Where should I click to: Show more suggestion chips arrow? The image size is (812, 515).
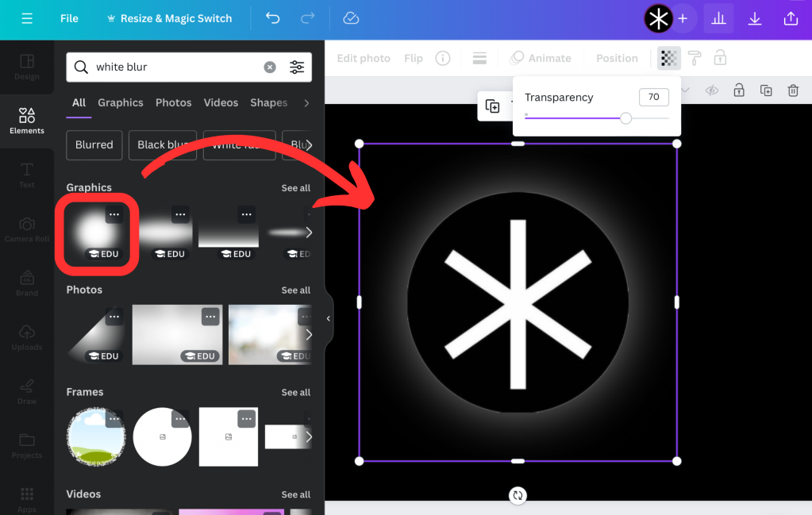coord(309,145)
